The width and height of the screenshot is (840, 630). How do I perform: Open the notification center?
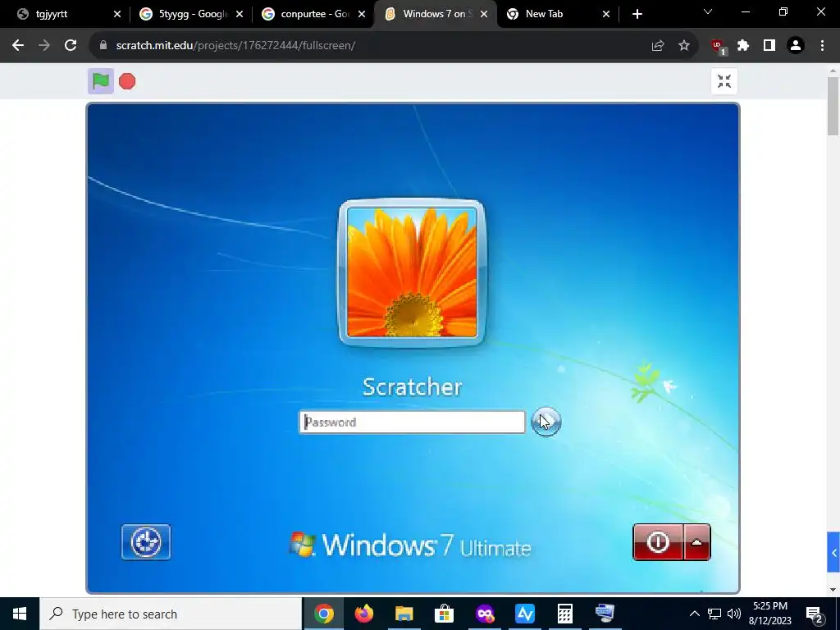pyautogui.click(x=815, y=614)
